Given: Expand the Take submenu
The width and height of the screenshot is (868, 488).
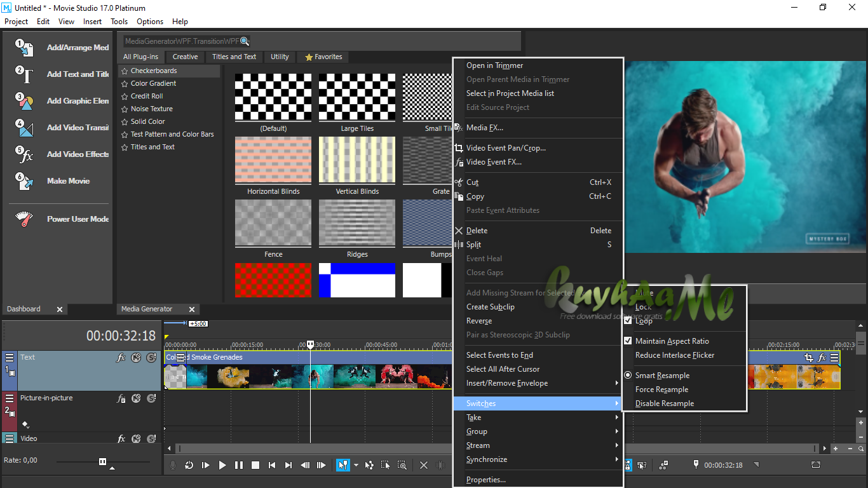Looking at the screenshot, I should pos(538,417).
